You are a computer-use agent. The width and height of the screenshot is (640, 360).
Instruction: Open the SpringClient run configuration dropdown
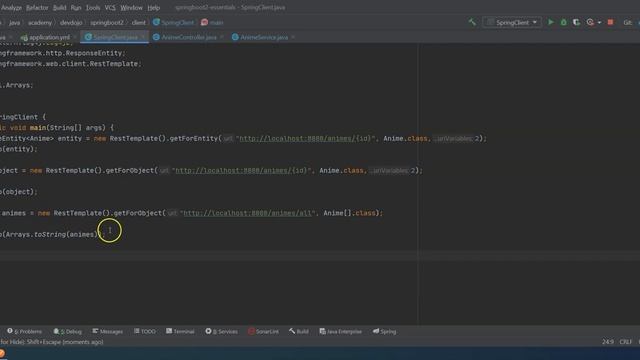(512, 22)
